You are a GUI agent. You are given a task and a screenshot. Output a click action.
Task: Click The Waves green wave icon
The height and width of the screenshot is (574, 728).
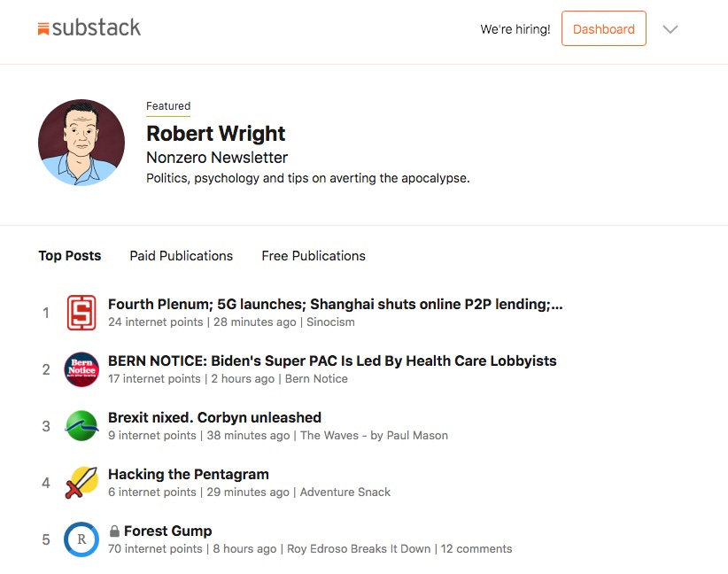click(x=81, y=426)
